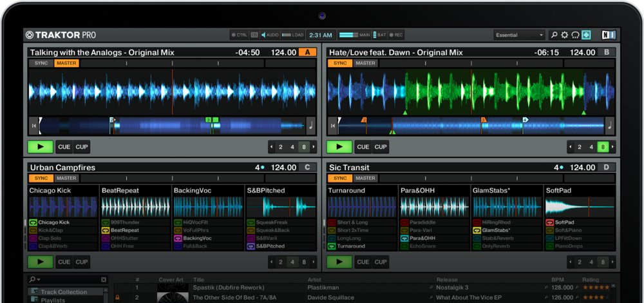Toggle MASTER on Deck B
Viewport: 644px width, 303px height.
[366, 63]
